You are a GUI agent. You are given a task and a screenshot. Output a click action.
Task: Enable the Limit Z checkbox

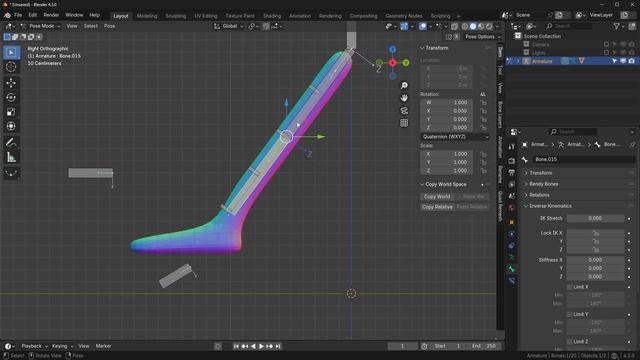(570, 341)
